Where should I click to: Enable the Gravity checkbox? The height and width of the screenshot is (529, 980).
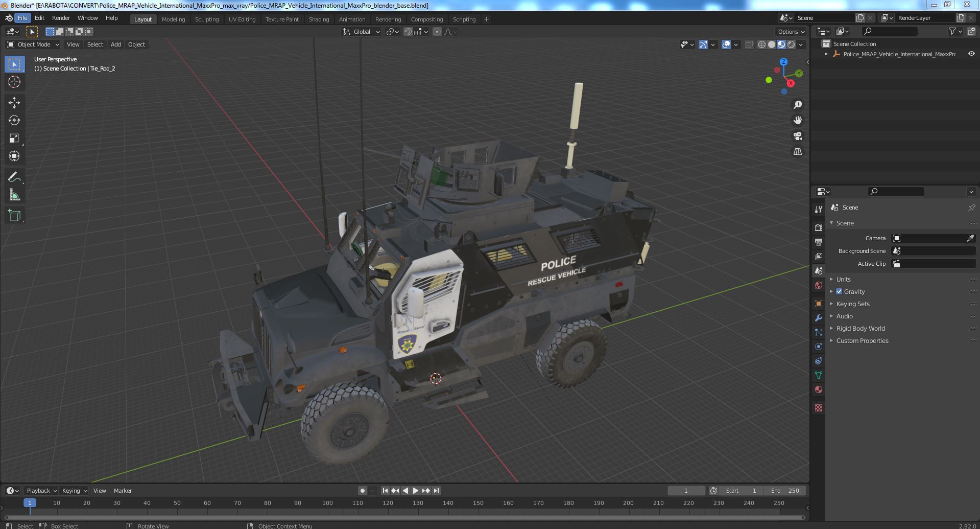[839, 291]
